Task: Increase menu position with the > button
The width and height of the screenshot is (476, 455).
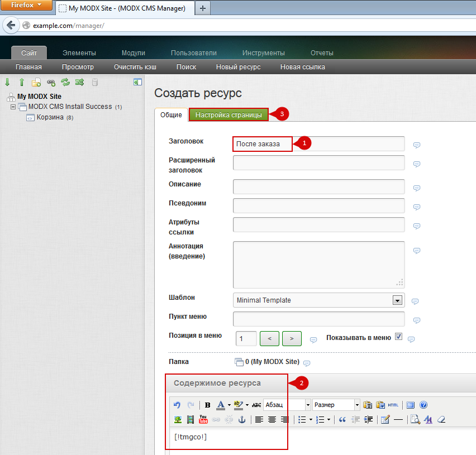Action: point(292,338)
